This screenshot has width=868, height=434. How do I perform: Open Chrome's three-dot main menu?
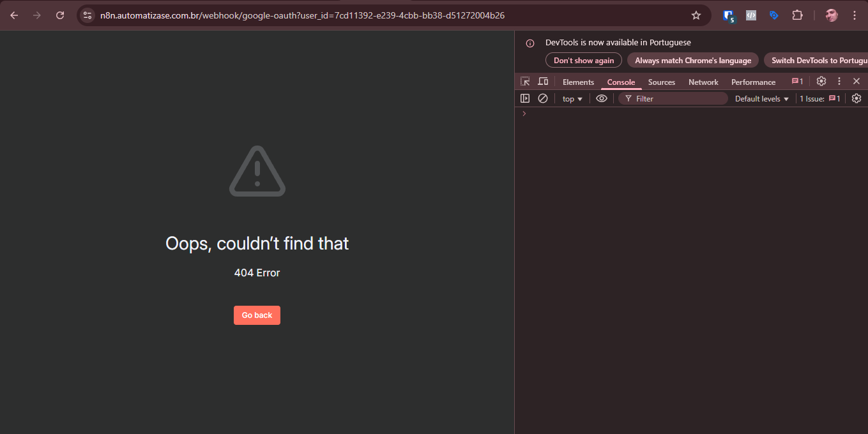[x=855, y=15]
